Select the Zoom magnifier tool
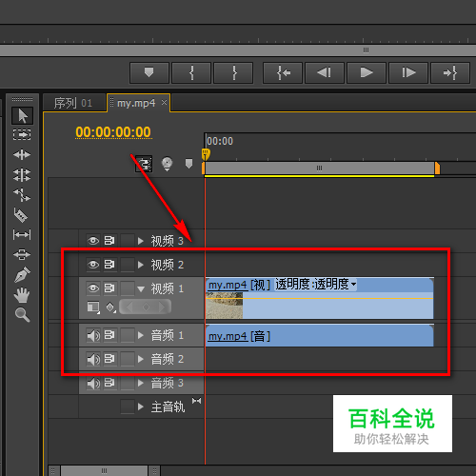This screenshot has height=476, width=476. (x=22, y=314)
